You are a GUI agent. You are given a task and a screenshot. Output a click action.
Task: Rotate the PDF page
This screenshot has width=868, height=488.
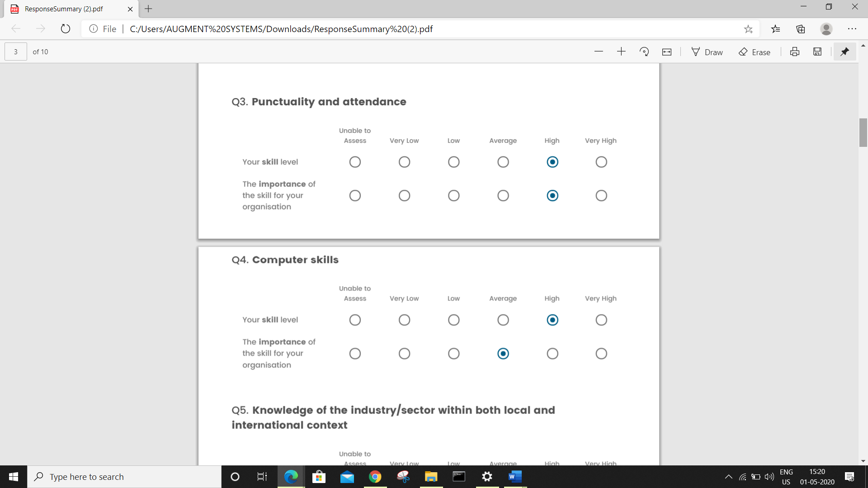644,52
